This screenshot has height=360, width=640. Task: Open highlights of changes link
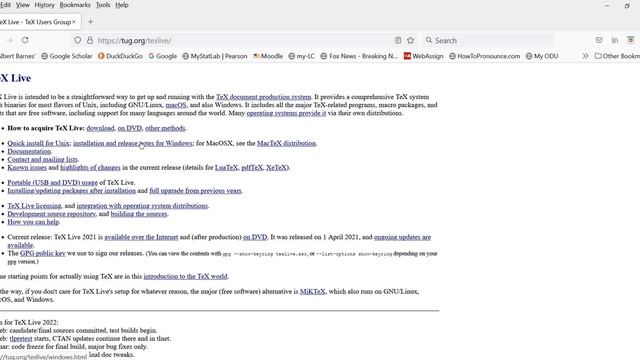pos(90,167)
